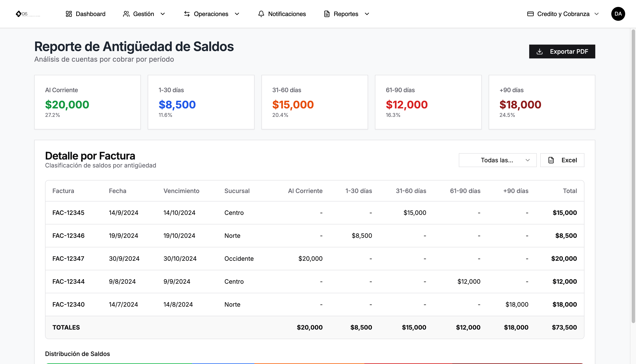Open the Notificaciones menu item
636x364 pixels.
282,14
